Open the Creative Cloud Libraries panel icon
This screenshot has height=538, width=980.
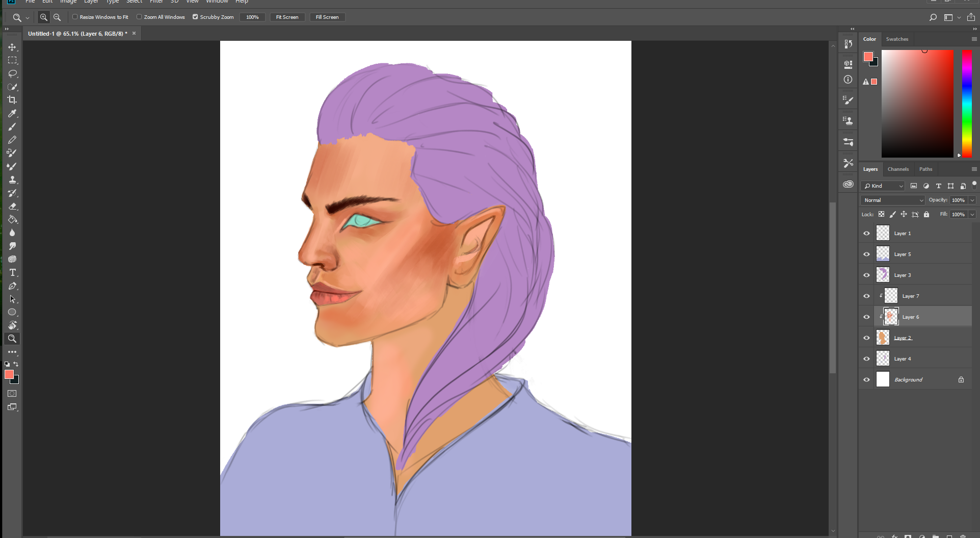848,184
